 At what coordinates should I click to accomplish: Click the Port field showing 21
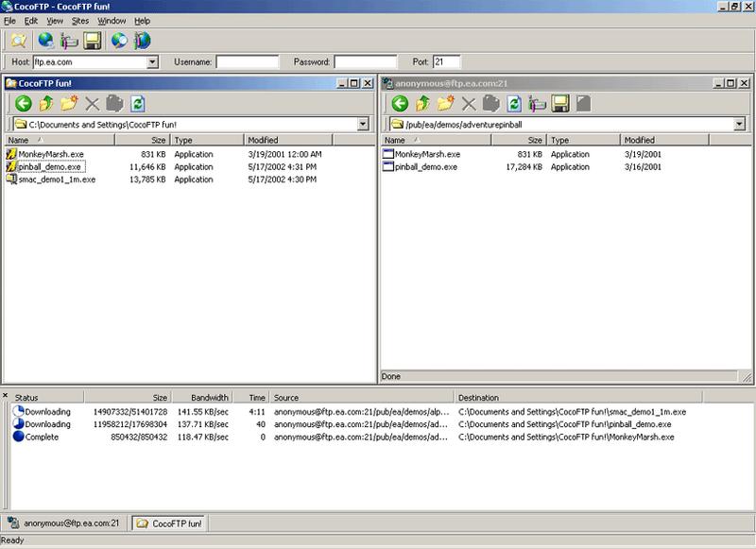[447, 61]
